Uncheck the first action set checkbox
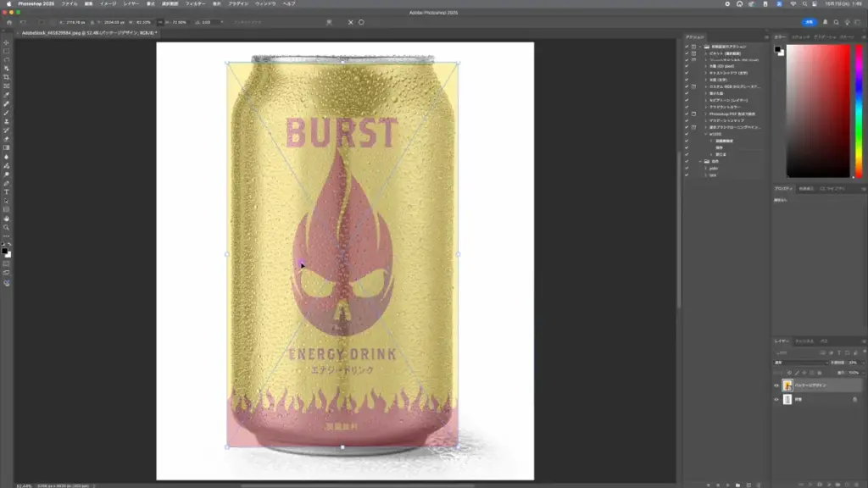Screen dimensions: 868x488 (687, 47)
